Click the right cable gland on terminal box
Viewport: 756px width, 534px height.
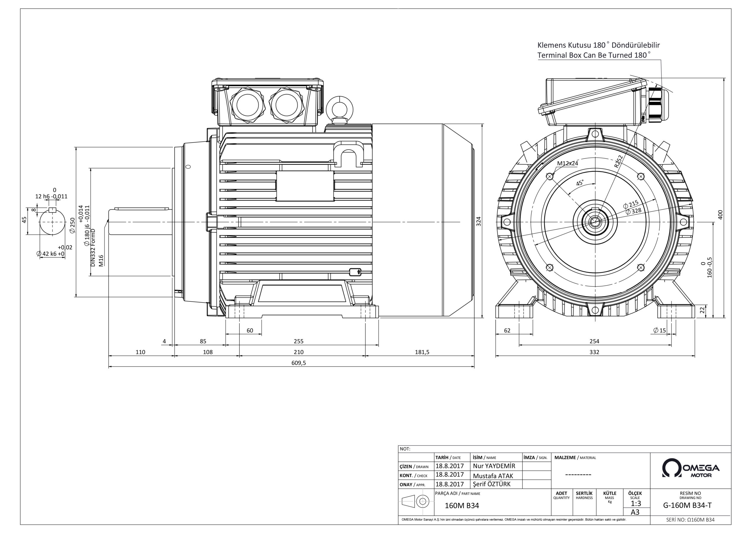pyautogui.click(x=286, y=105)
